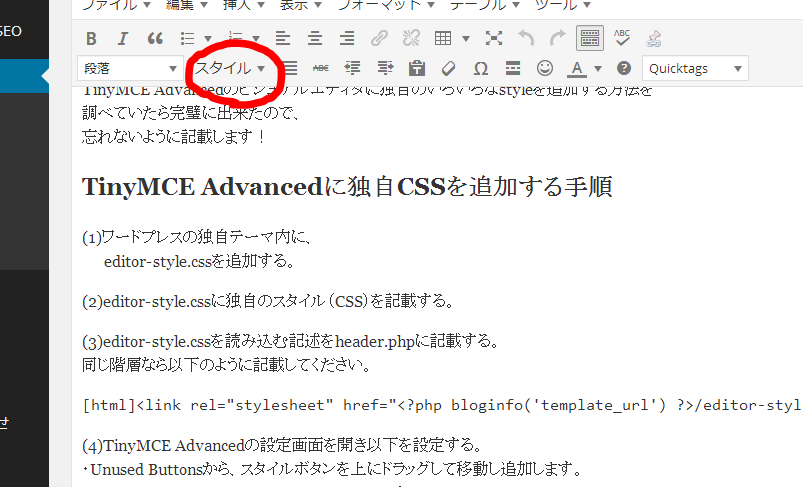803x487 pixels.
Task: Open emoticons with the smiley icon
Action: 545,68
